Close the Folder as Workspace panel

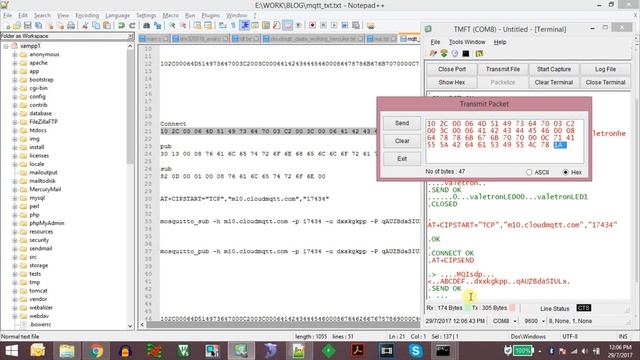[131, 36]
